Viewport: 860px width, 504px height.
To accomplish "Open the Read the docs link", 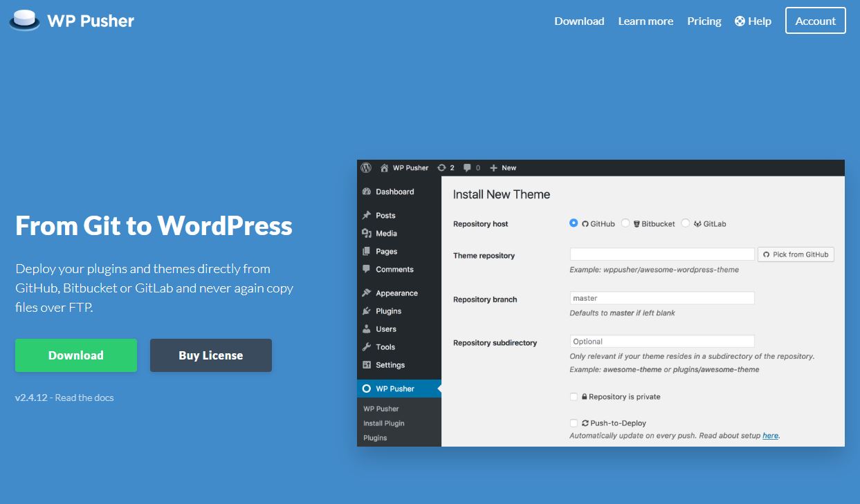I will pyautogui.click(x=84, y=398).
